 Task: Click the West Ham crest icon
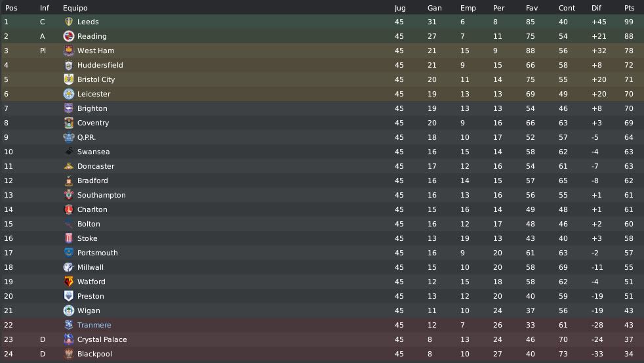point(69,51)
